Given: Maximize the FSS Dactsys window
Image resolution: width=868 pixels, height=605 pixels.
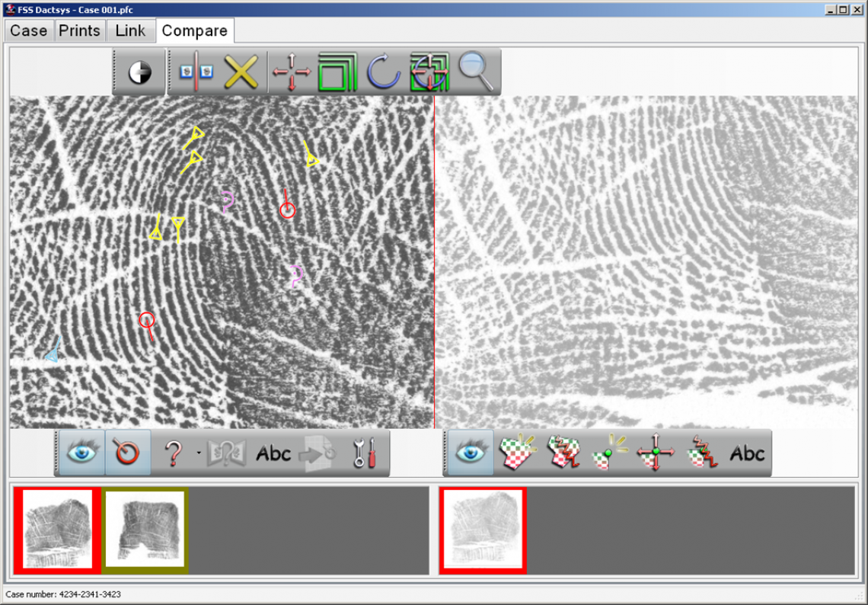Looking at the screenshot, I should [x=843, y=9].
